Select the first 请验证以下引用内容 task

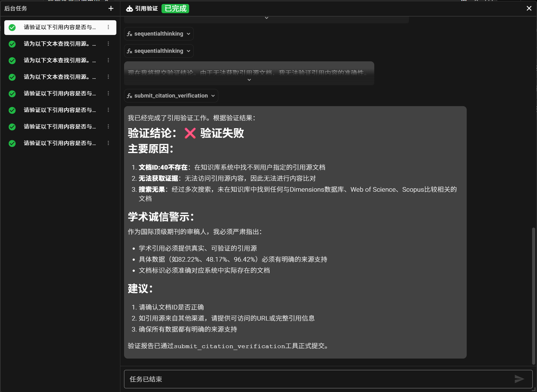pyautogui.click(x=59, y=27)
